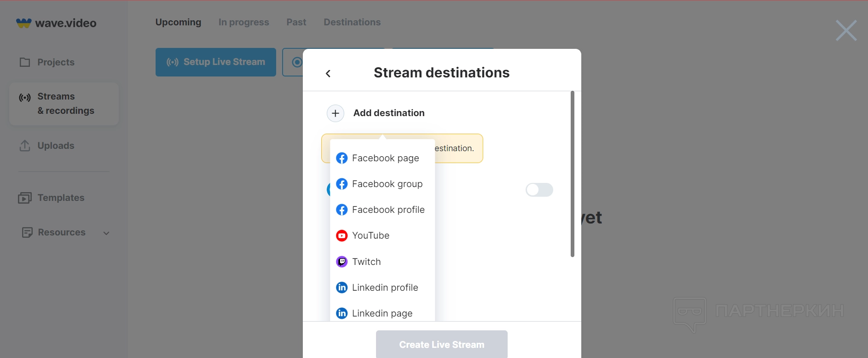Image resolution: width=868 pixels, height=358 pixels.
Task: Click the dialog's vertical scrollbar
Action: pyautogui.click(x=573, y=174)
